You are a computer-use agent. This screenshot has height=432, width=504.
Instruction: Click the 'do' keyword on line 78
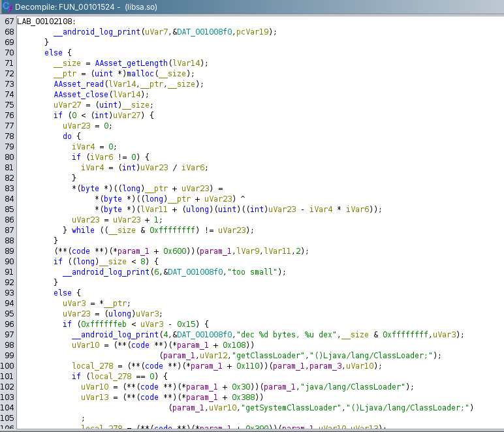click(x=67, y=136)
